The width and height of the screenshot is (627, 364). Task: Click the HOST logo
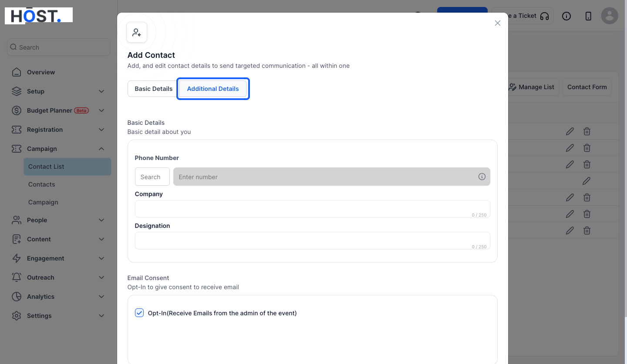pos(39,16)
